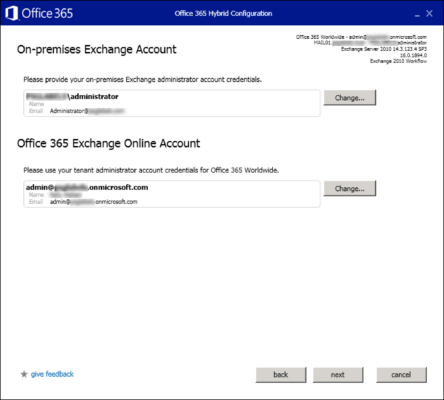Click the Office 365 Exchange Online Account heading
Viewport: 444px width, 400px height.
click(x=108, y=143)
